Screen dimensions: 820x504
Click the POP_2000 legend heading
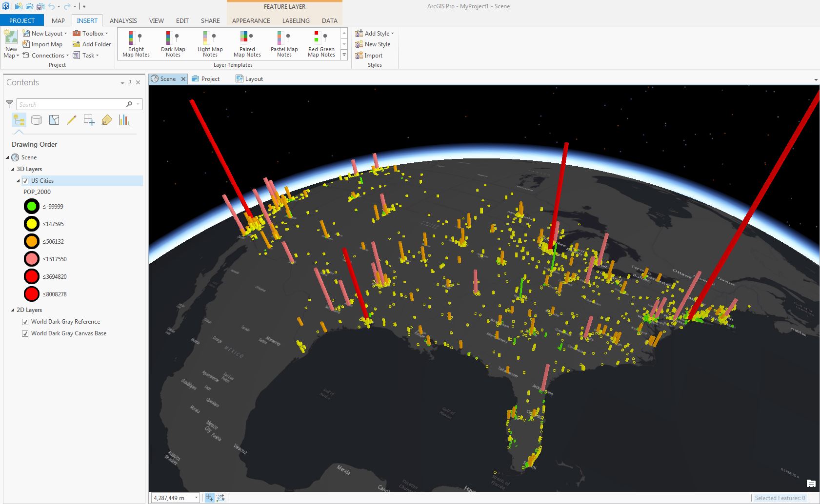click(x=37, y=192)
